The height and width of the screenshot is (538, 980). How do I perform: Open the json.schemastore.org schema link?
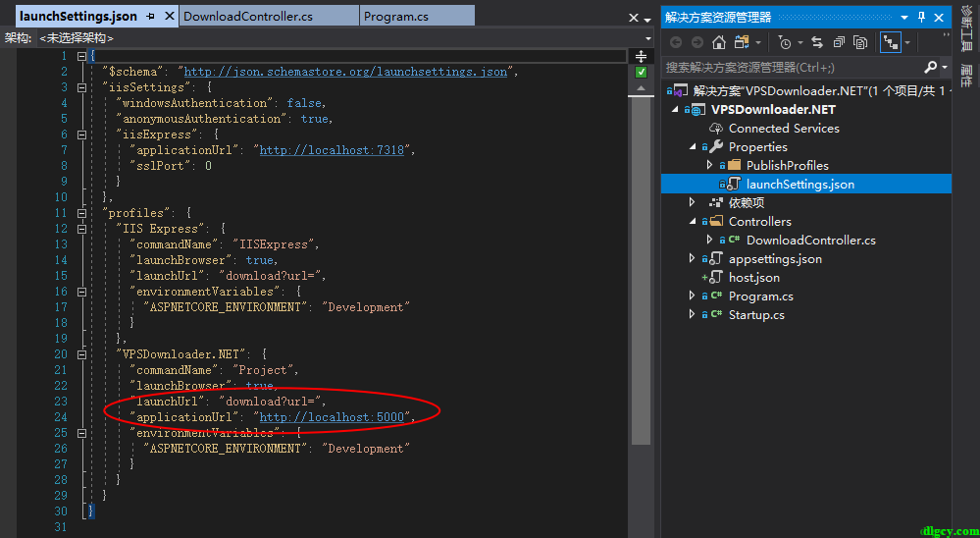[345, 72]
